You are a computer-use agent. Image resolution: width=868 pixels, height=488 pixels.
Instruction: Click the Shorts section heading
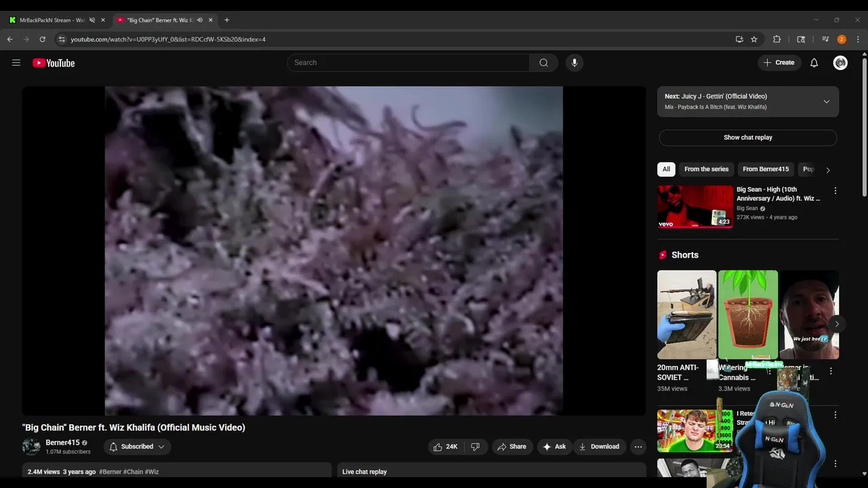coord(685,255)
